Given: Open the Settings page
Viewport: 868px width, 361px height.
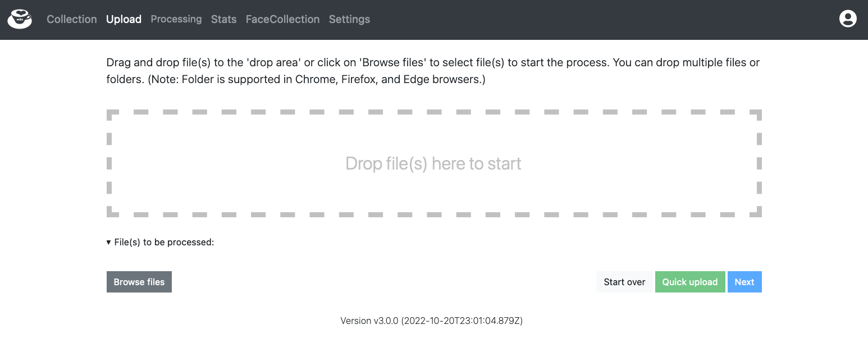Looking at the screenshot, I should click(349, 19).
